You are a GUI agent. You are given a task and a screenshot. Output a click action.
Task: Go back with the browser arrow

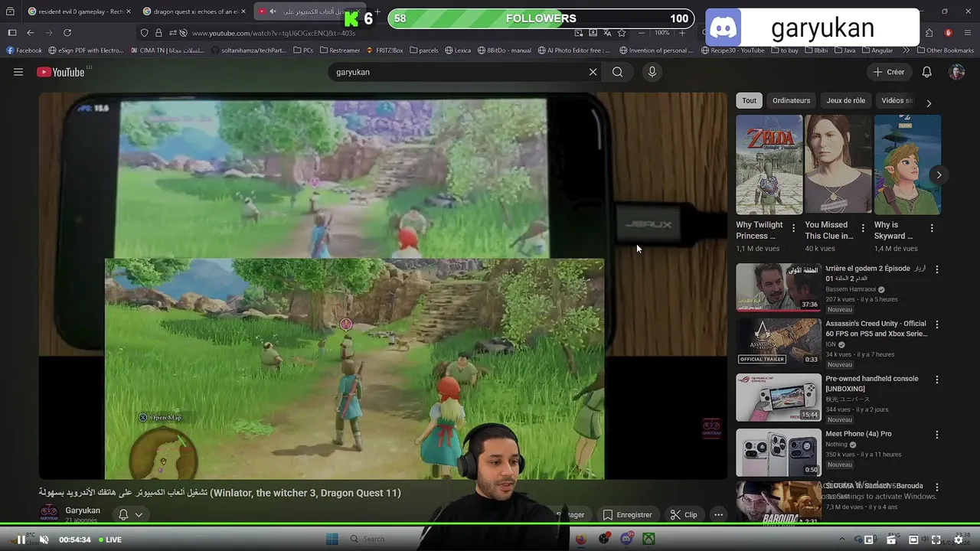pos(30,33)
